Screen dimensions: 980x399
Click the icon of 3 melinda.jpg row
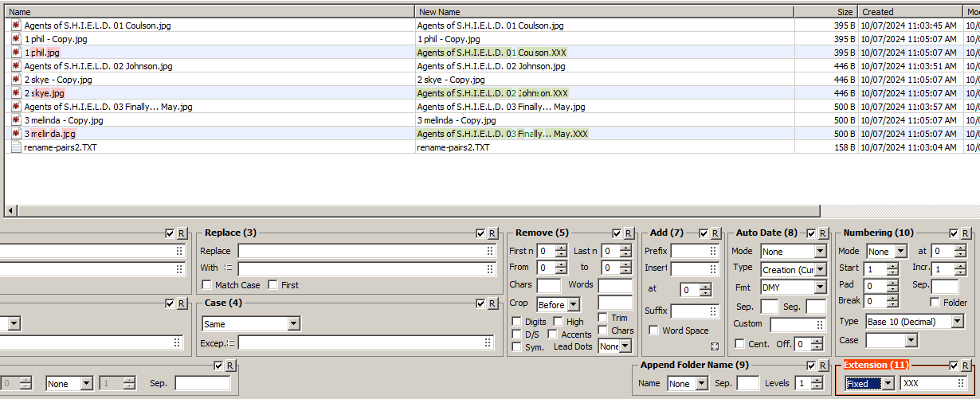16,134
